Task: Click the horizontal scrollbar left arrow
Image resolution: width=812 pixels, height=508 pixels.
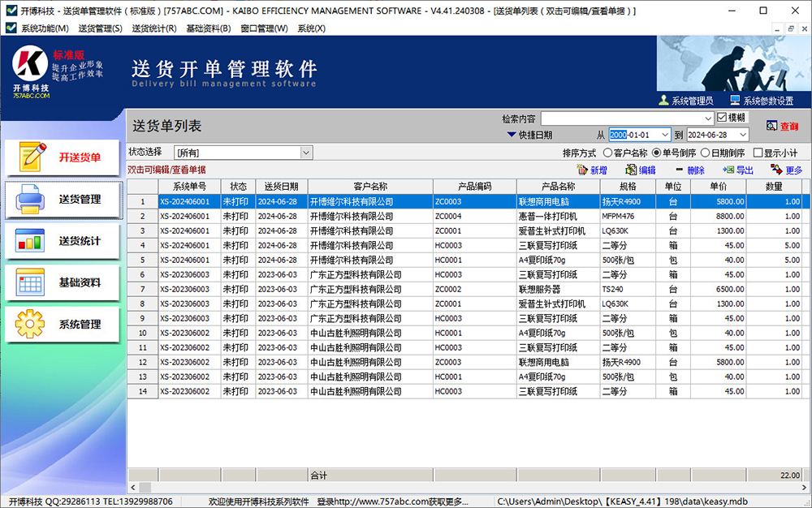Action: point(133,488)
